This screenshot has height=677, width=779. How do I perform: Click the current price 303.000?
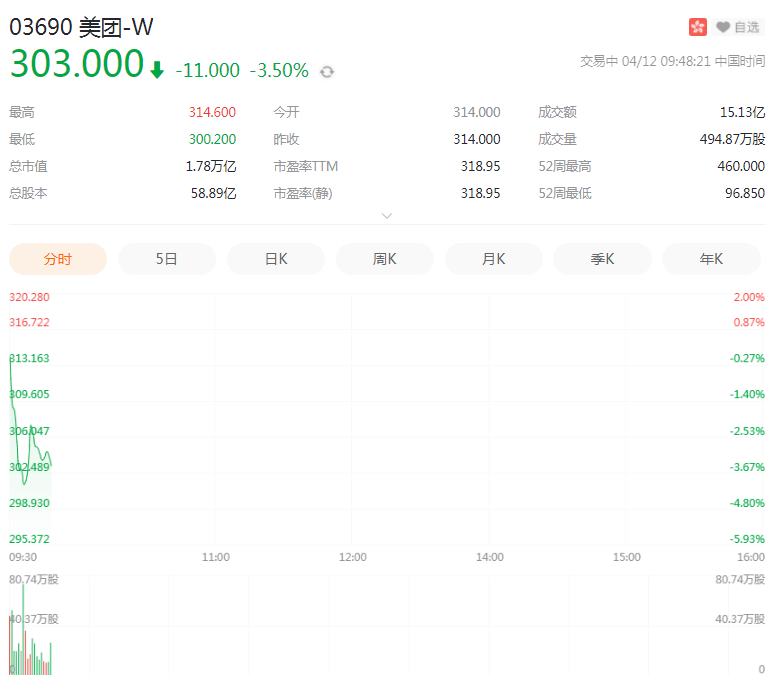point(77,64)
